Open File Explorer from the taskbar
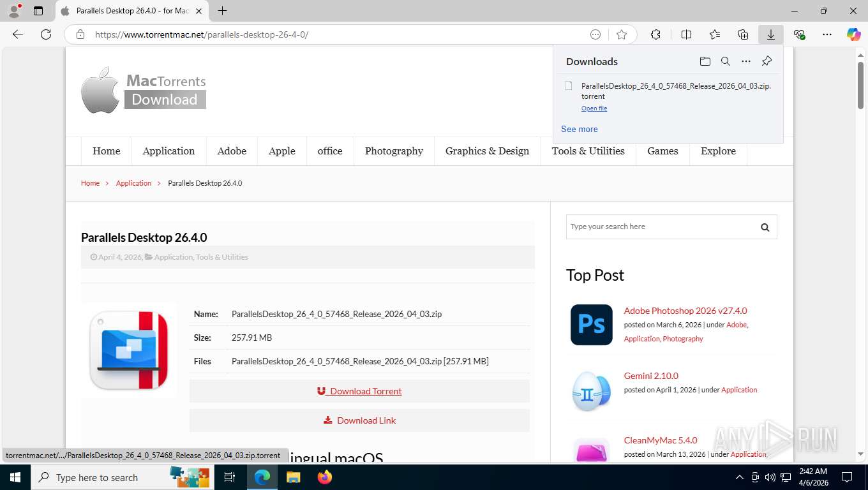 pos(293,477)
